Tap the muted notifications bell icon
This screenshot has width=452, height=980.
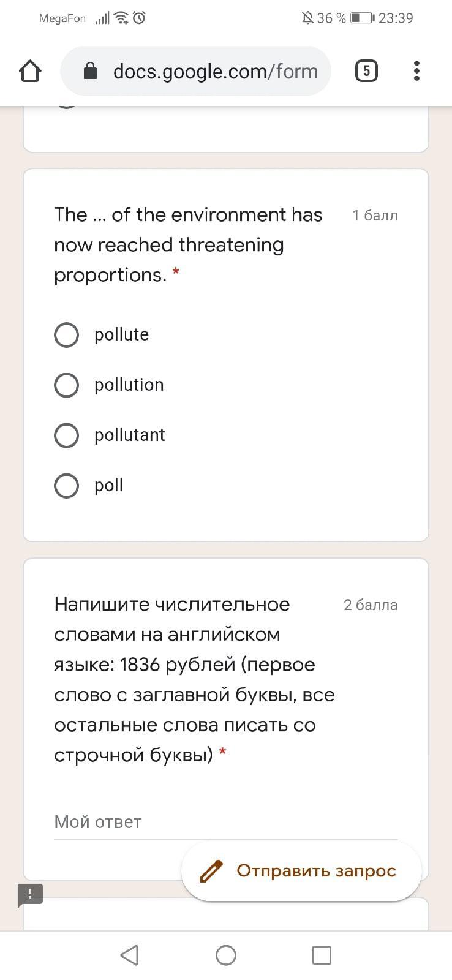(307, 18)
